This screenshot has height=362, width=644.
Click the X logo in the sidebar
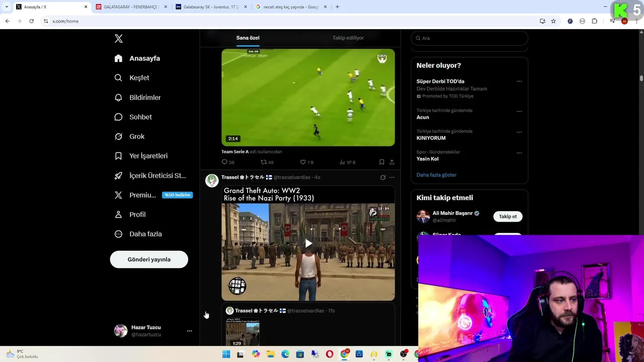119,39
